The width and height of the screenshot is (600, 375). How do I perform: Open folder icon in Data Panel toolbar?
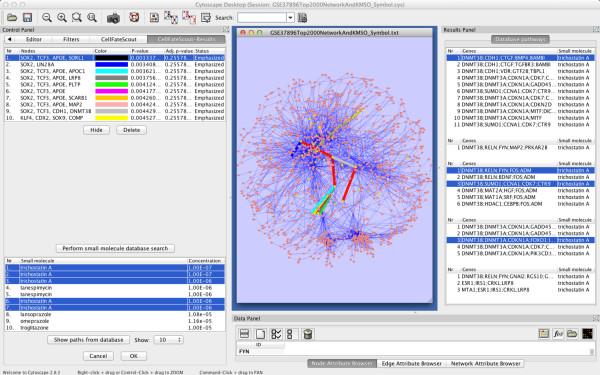572,334
